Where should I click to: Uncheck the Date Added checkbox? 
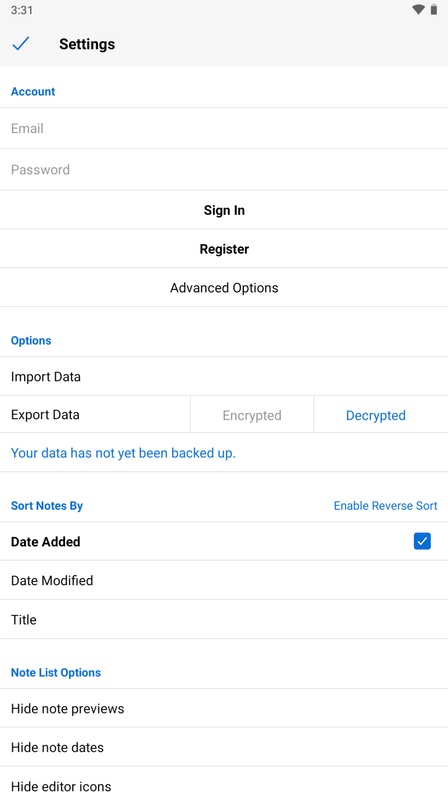coord(422,541)
